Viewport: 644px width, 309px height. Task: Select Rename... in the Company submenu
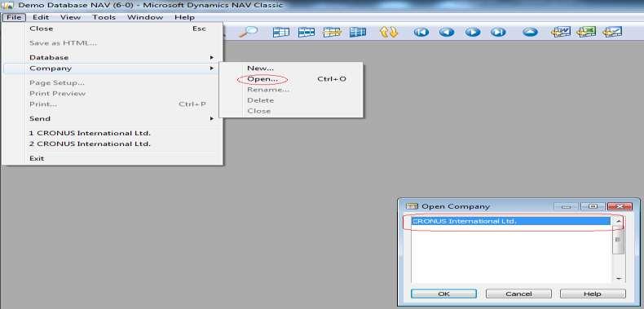pos(291,90)
